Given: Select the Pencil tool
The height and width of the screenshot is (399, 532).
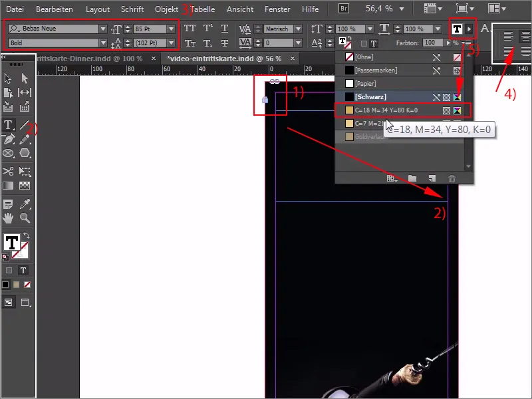Looking at the screenshot, I should (x=25, y=139).
